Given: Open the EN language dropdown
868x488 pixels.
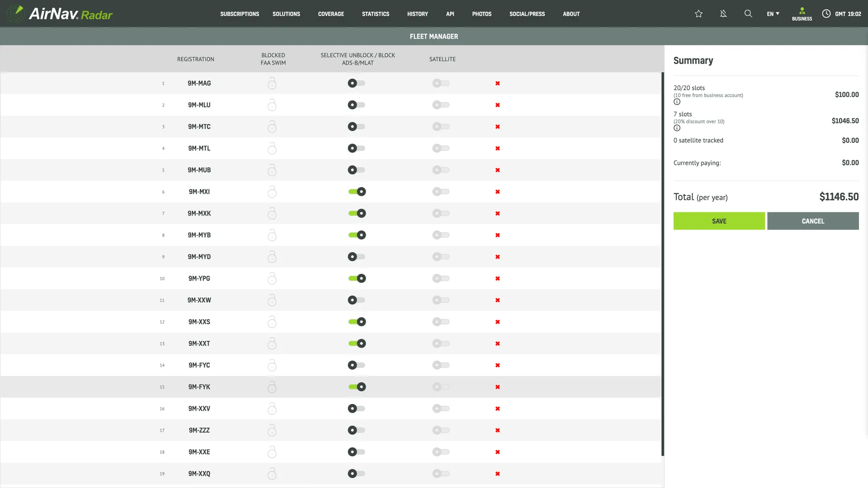Looking at the screenshot, I should tap(773, 14).
